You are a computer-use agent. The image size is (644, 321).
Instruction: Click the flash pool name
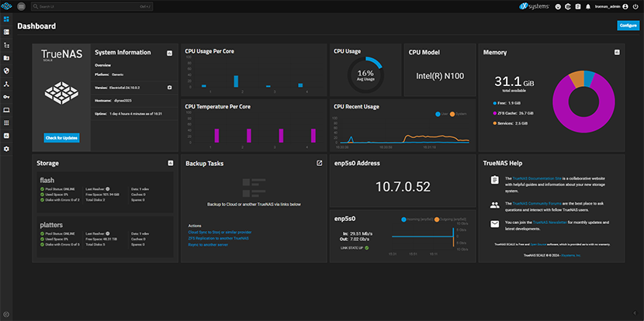click(x=47, y=180)
